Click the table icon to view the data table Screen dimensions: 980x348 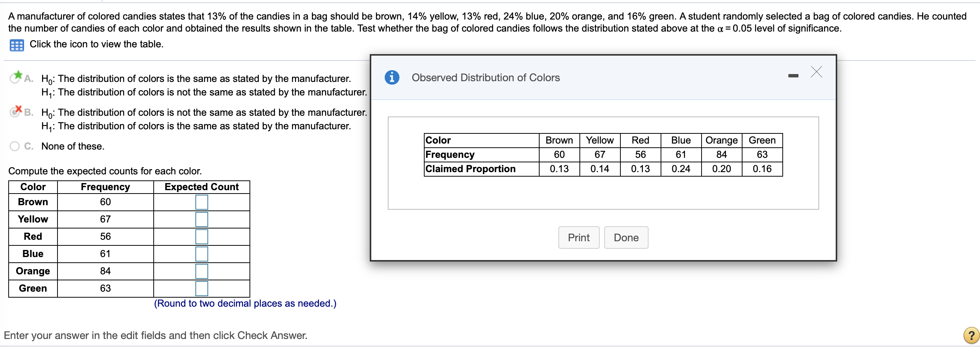[16, 45]
